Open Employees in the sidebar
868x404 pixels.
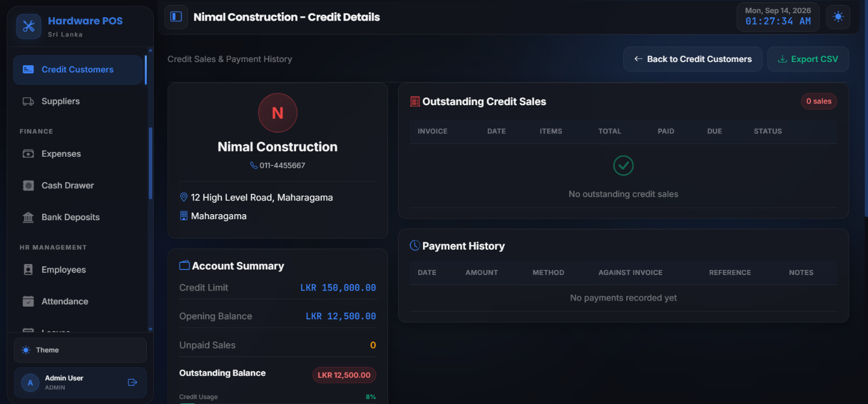(x=77, y=270)
